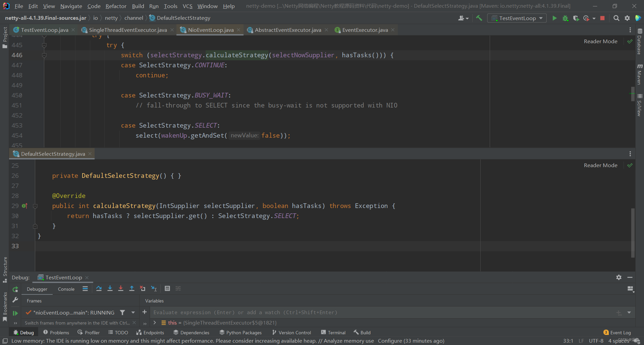Run TestEventLoop with the green play icon

[554, 18]
